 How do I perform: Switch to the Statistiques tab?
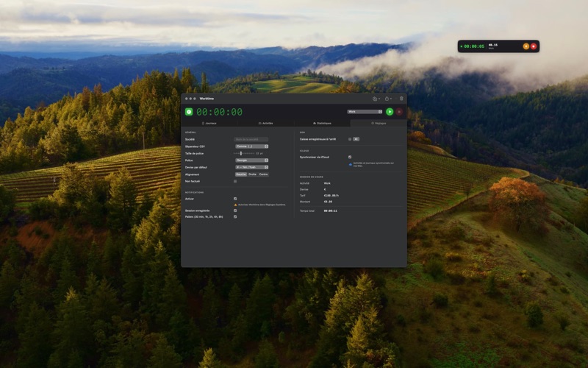pyautogui.click(x=322, y=123)
